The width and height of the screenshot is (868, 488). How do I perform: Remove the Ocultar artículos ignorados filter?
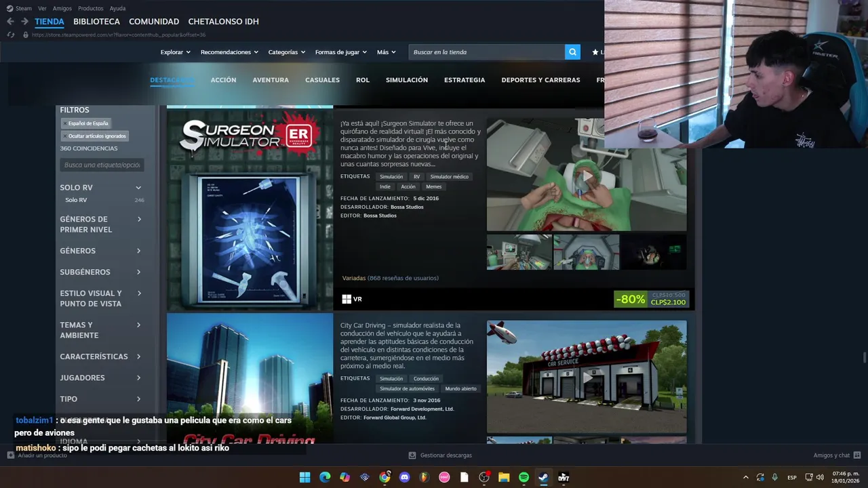pyautogui.click(x=65, y=136)
